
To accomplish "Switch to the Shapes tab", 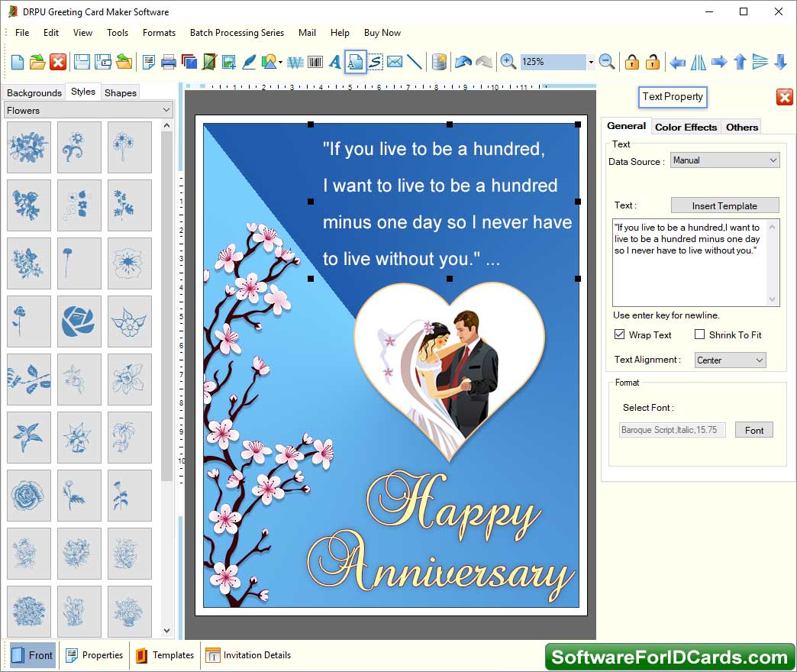I will pos(121,92).
